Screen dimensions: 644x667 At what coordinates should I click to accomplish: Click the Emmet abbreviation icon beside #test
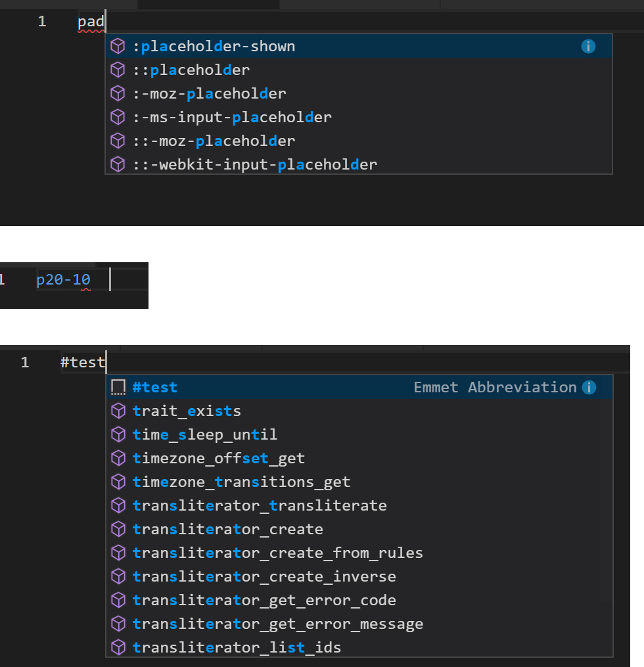pos(118,386)
